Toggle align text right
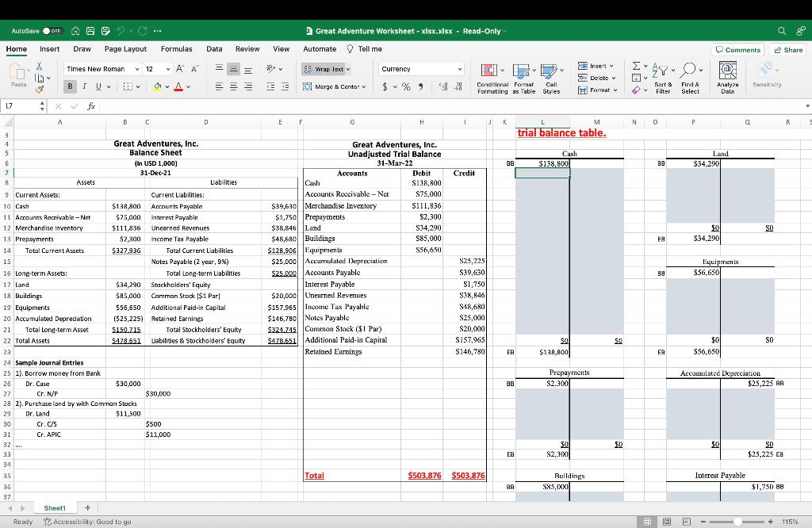This screenshot has height=528, width=812. [248, 86]
